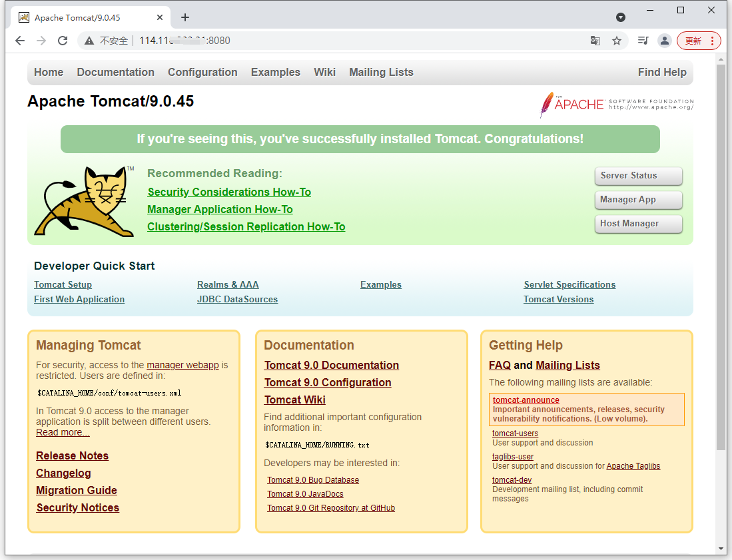Click the browser back arrow
The width and height of the screenshot is (732, 560).
(19, 41)
